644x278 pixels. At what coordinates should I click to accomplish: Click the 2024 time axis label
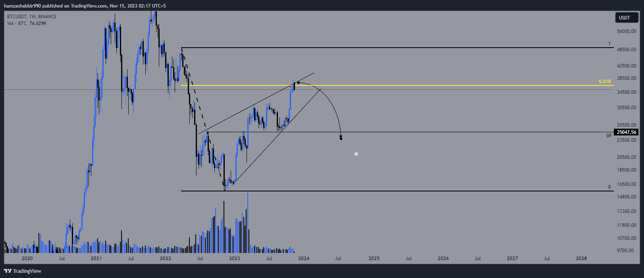pyautogui.click(x=304, y=259)
